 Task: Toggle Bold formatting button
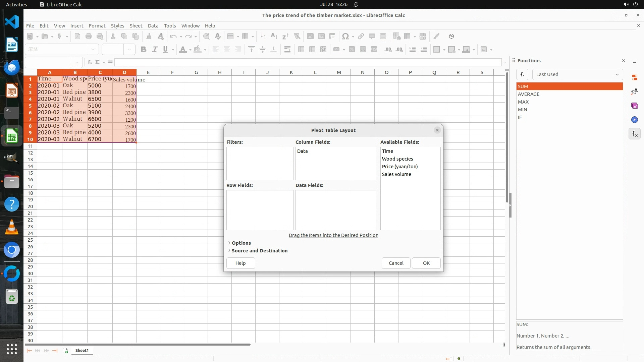tap(144, 50)
